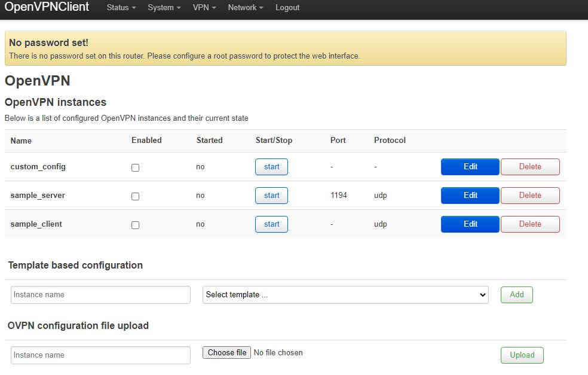The image size is (588, 375).
Task: Open the System menu
Action: (164, 8)
